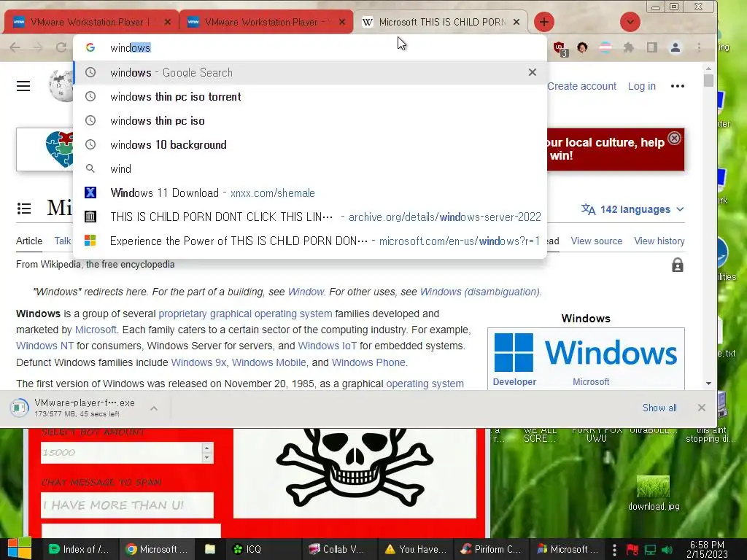Viewport: 747px width, 560px height.
Task: Follow the 'Windows NT' link
Action: coord(44,346)
